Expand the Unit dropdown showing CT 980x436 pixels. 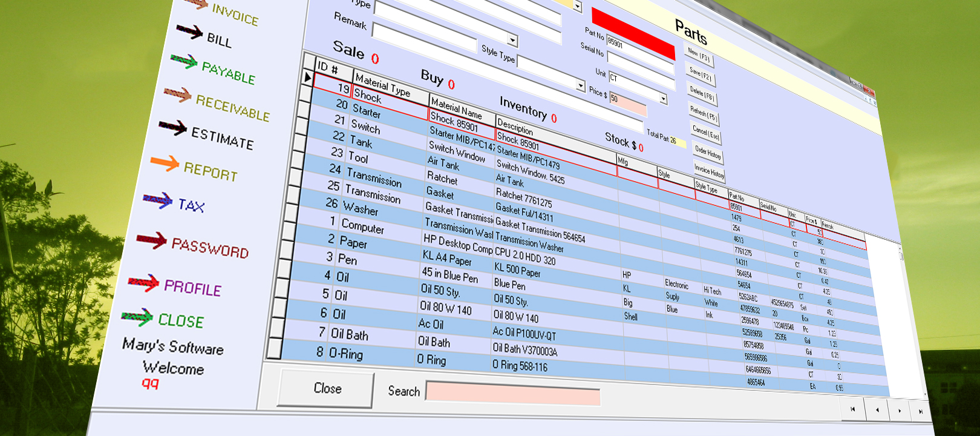coord(664,99)
